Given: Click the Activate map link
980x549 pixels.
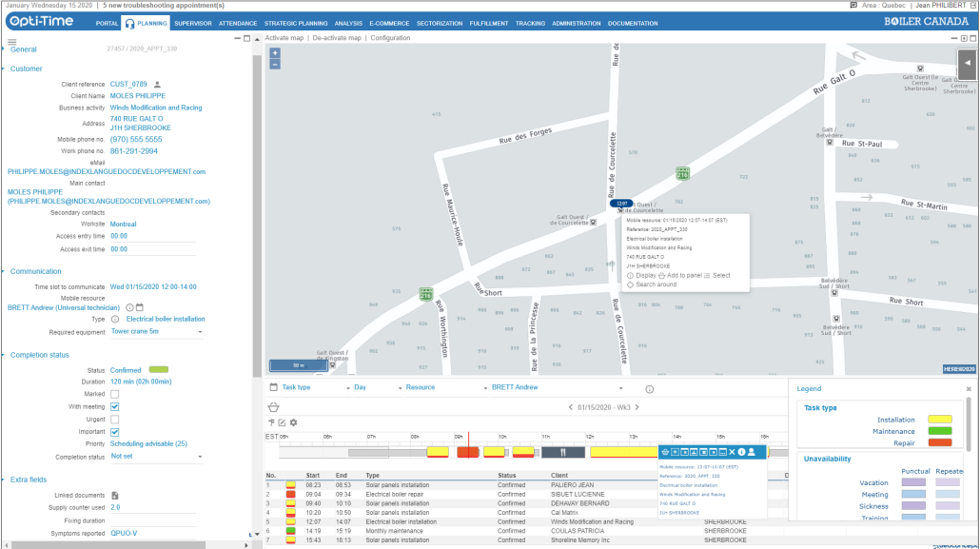Looking at the screenshot, I should point(284,38).
